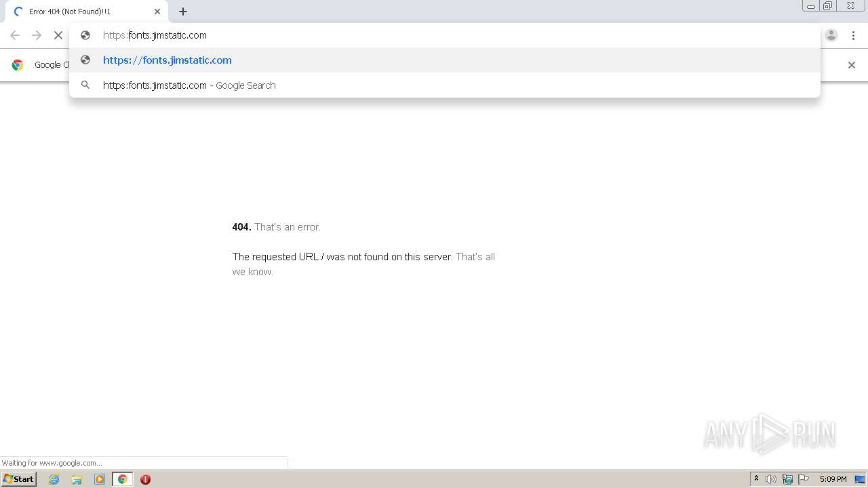Open Windows Explorer folder from taskbar
This screenshot has height=488, width=868.
pyautogui.click(x=77, y=479)
